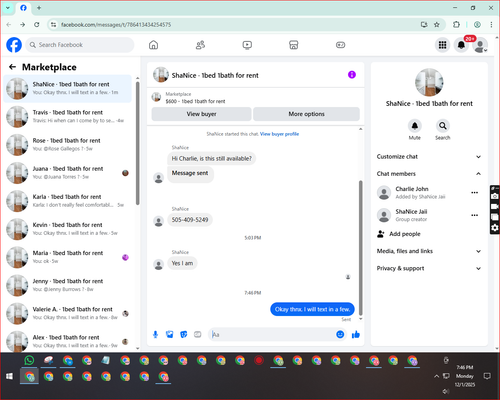
Task: Click the View buyer button
Action: pos(201,114)
